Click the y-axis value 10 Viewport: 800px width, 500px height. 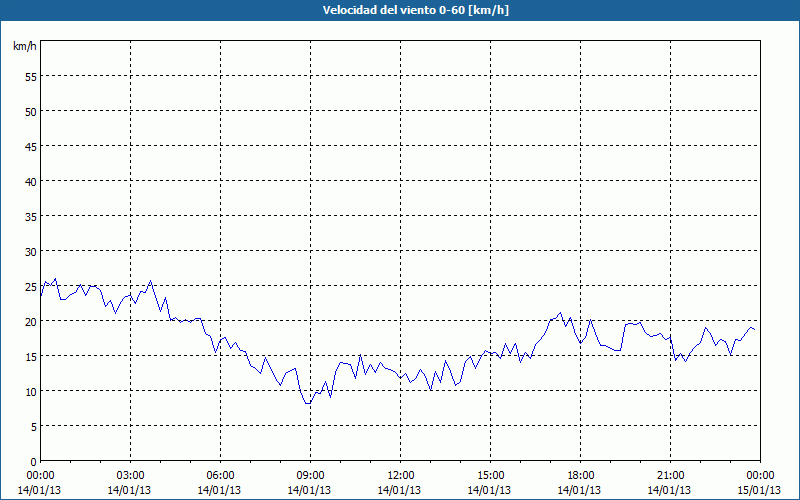[x=31, y=393]
